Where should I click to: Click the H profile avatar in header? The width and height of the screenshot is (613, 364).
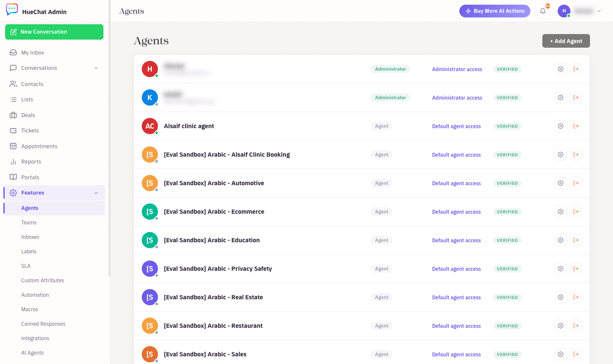(564, 11)
